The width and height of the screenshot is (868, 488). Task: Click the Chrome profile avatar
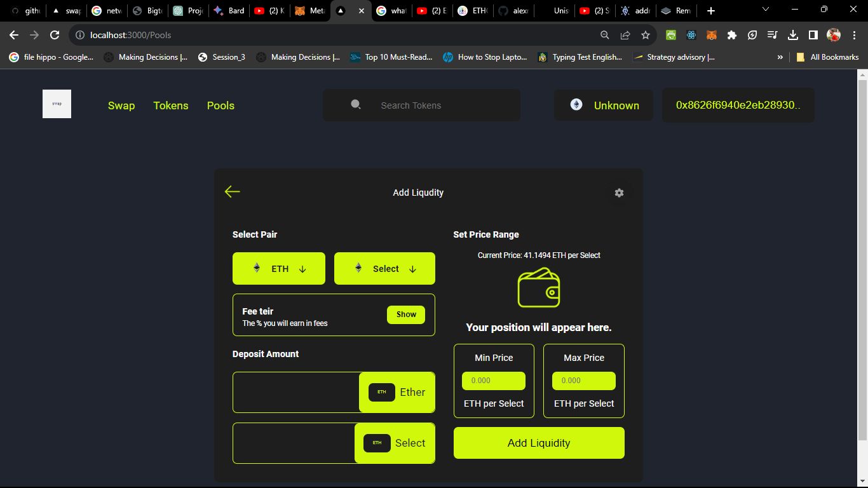(x=834, y=35)
